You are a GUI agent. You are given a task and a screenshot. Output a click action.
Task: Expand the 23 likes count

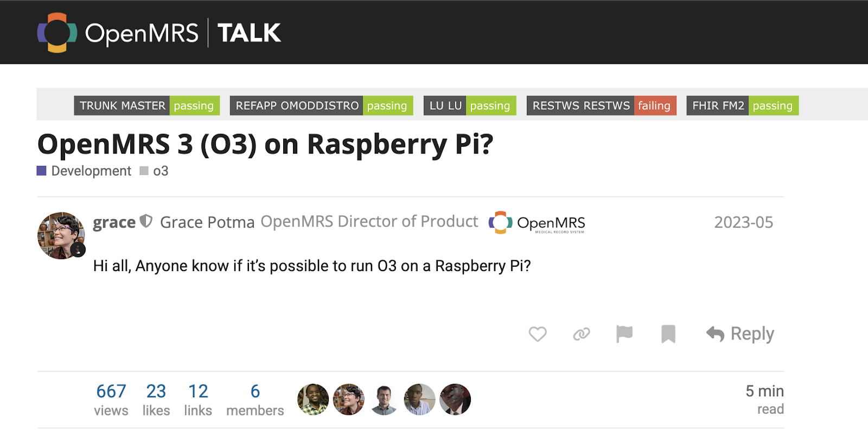coord(156,399)
